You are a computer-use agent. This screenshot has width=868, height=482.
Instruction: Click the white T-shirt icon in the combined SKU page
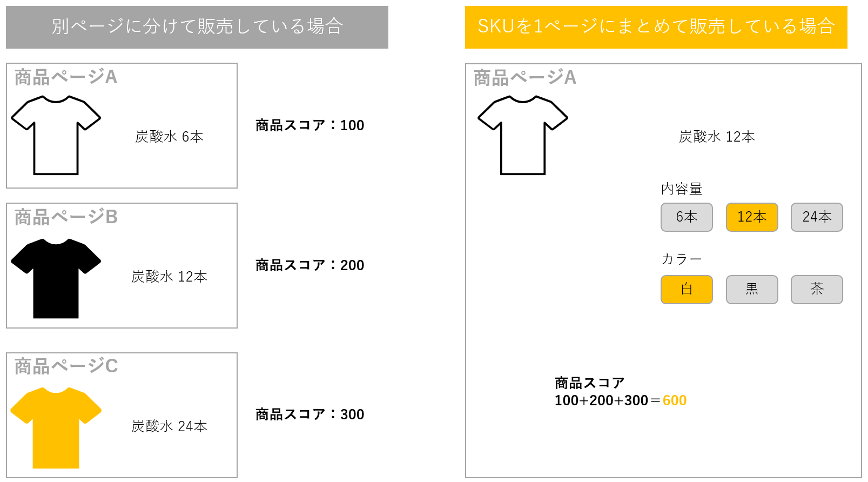(x=523, y=135)
